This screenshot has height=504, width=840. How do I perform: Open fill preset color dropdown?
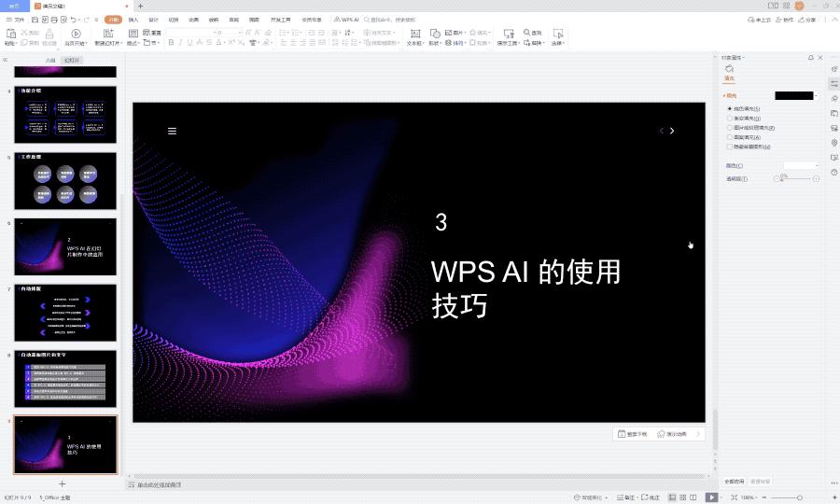click(x=816, y=96)
